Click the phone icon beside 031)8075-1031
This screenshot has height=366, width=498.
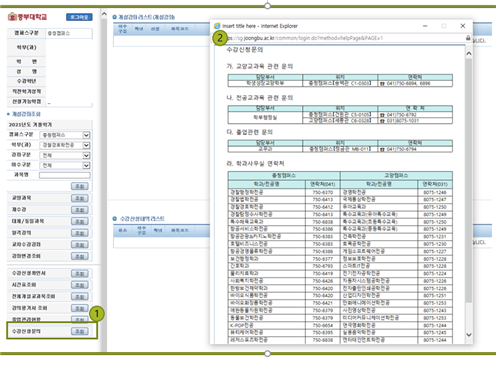click(382, 121)
